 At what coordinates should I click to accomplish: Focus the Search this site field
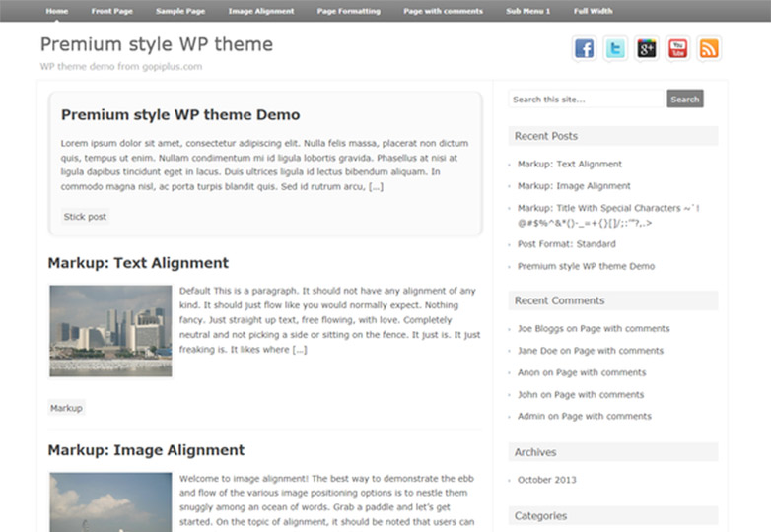click(587, 100)
